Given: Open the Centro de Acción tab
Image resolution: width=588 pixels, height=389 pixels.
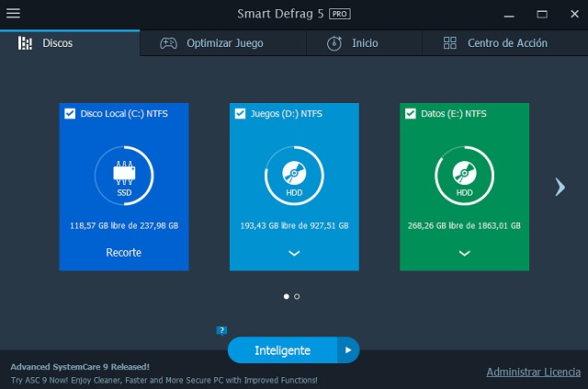Looking at the screenshot, I should pos(504,43).
